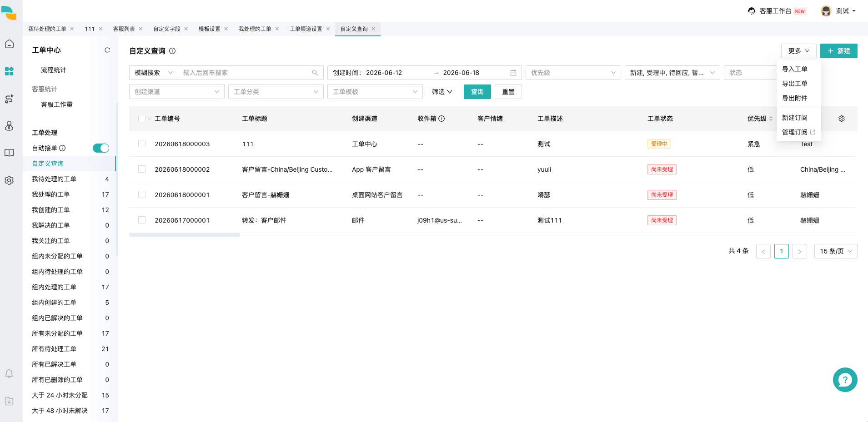Image resolution: width=868 pixels, height=422 pixels.
Task: Click the 重置 button
Action: point(508,92)
